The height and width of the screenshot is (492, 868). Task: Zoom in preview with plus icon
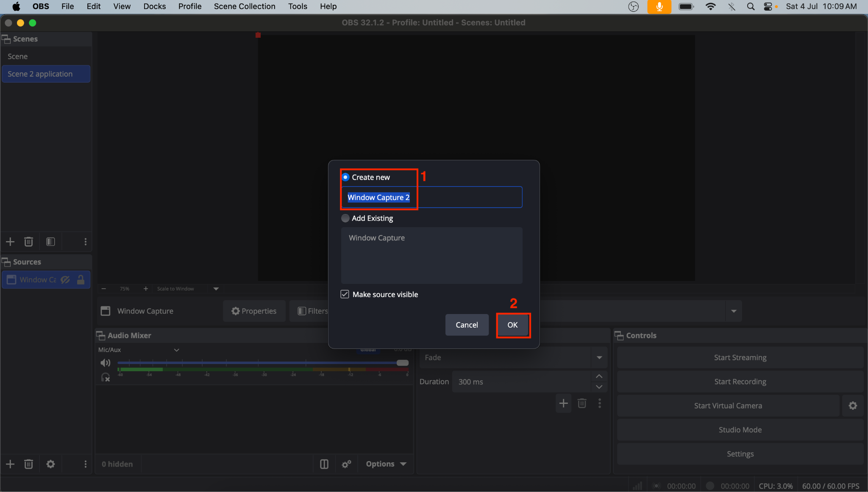(x=146, y=289)
